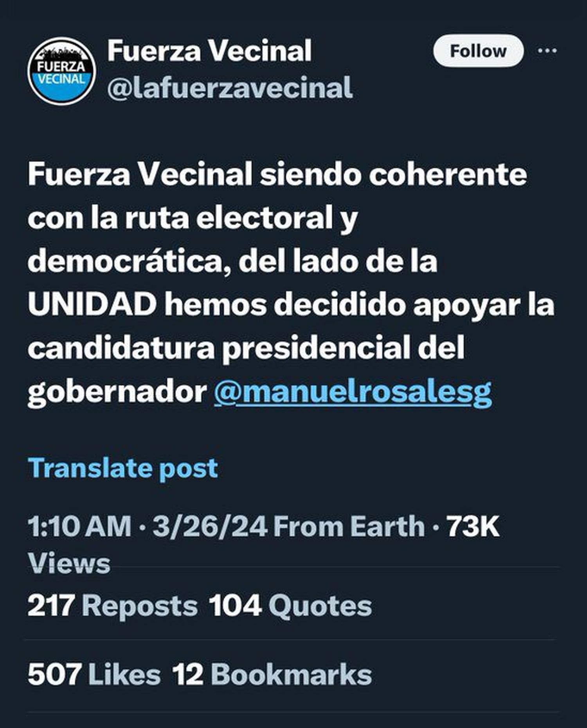Open the @lafuerzavecinal handle link

pos(230,88)
